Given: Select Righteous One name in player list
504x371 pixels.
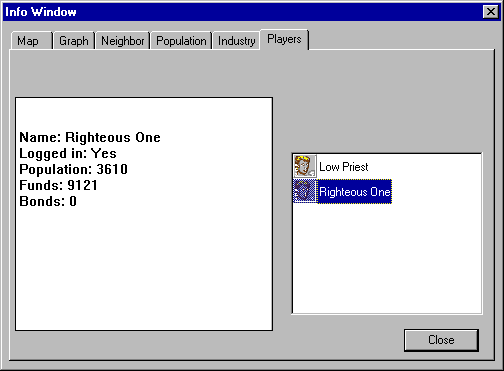Looking at the screenshot, I should (354, 192).
